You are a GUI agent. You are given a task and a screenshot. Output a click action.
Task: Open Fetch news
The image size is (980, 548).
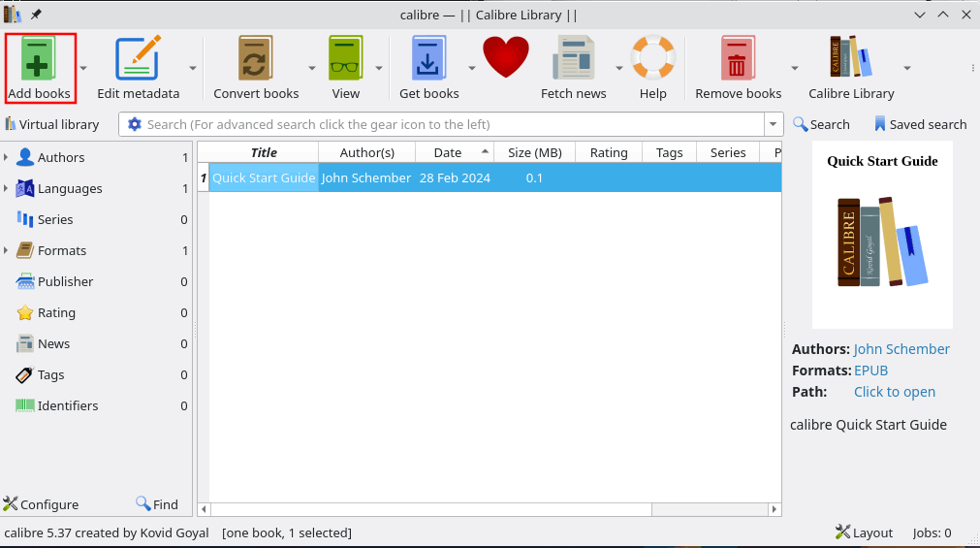pos(573,60)
